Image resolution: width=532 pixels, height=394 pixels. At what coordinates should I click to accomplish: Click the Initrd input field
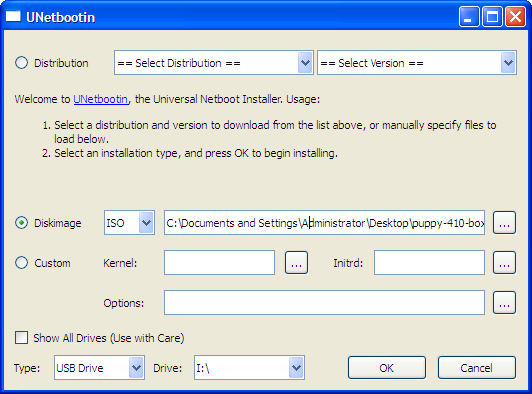pyautogui.click(x=429, y=263)
